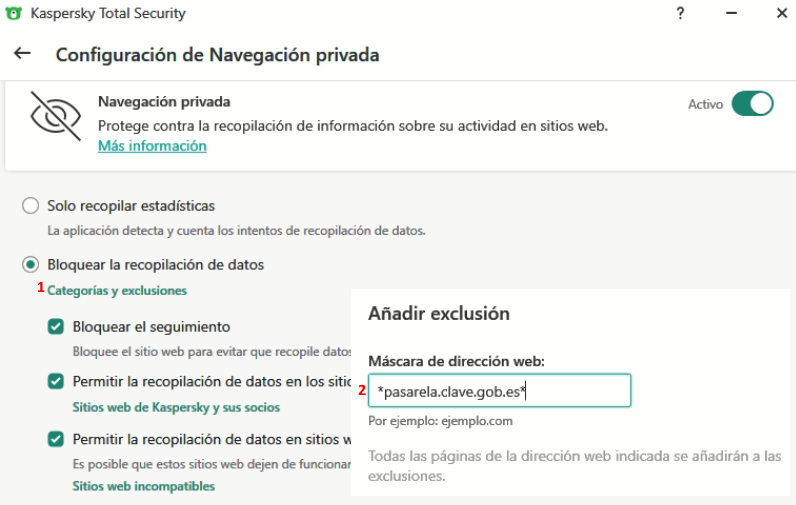Click the Por ejemplo: ejemplo.com hint text
This screenshot has width=796, height=505.
[440, 421]
